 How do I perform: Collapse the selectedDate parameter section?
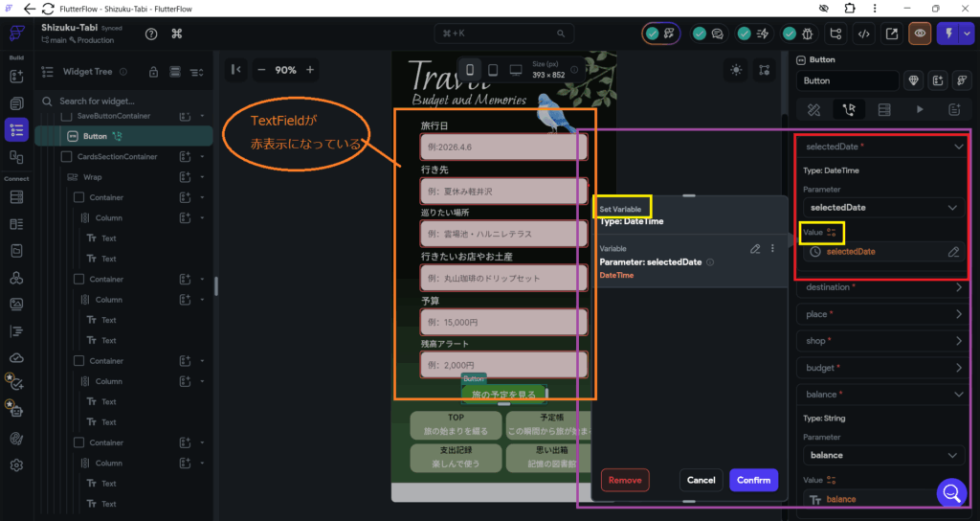coord(958,147)
